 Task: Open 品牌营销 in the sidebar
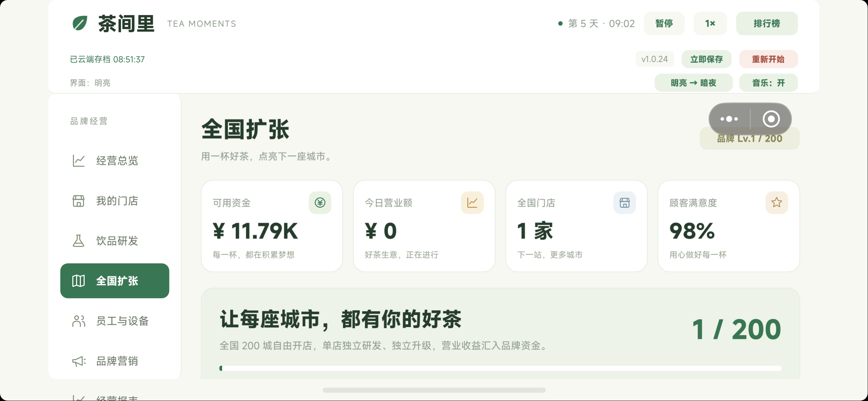(x=115, y=361)
